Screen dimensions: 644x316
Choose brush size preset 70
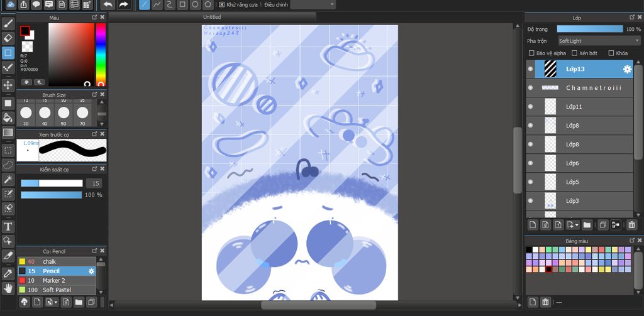pyautogui.click(x=82, y=115)
